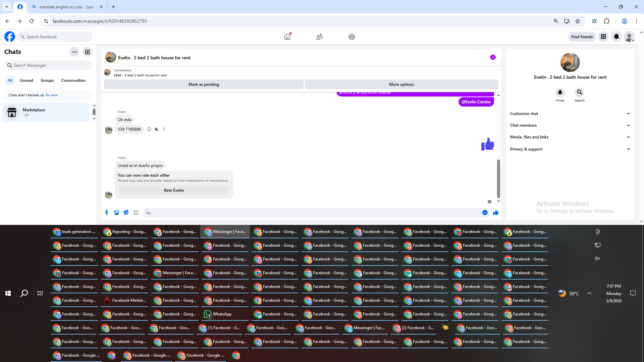Open the GIF picker icon

(x=136, y=213)
